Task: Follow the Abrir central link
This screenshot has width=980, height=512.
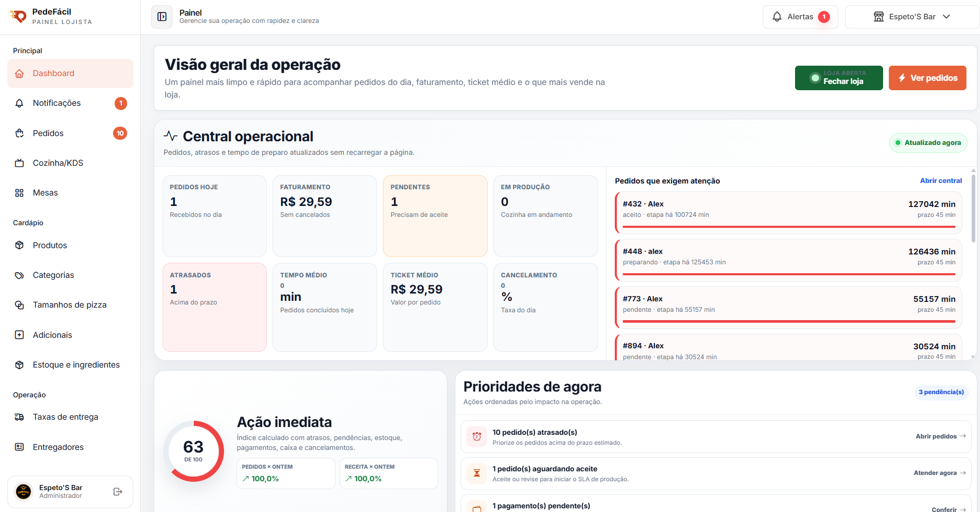Action: tap(941, 180)
